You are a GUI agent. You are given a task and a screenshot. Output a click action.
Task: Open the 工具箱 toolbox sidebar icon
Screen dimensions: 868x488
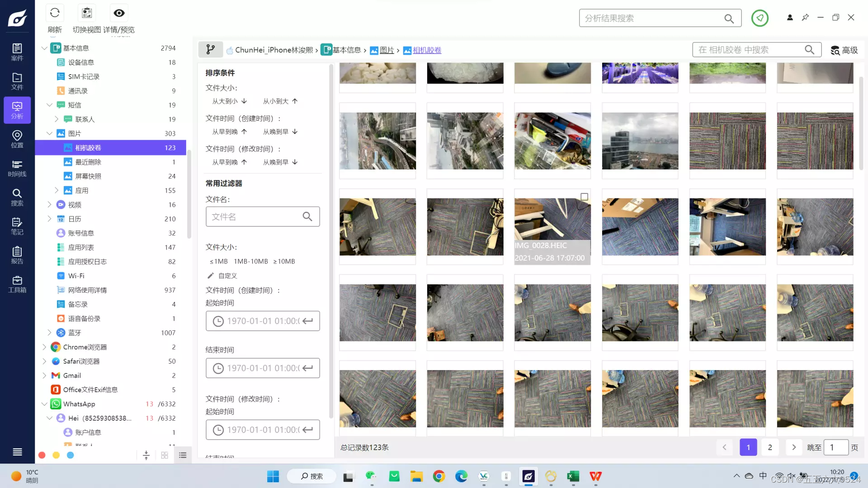click(x=17, y=284)
